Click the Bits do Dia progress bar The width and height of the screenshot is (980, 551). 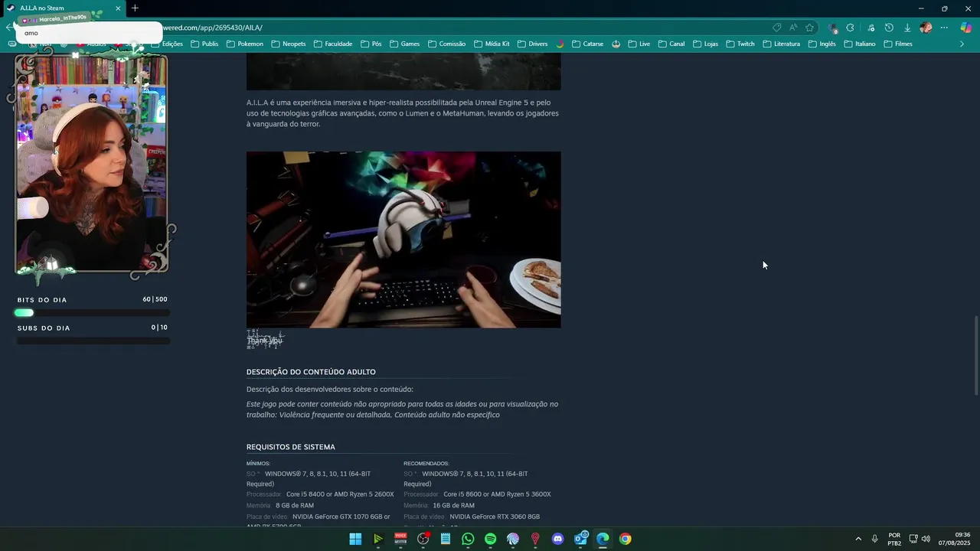click(x=93, y=312)
